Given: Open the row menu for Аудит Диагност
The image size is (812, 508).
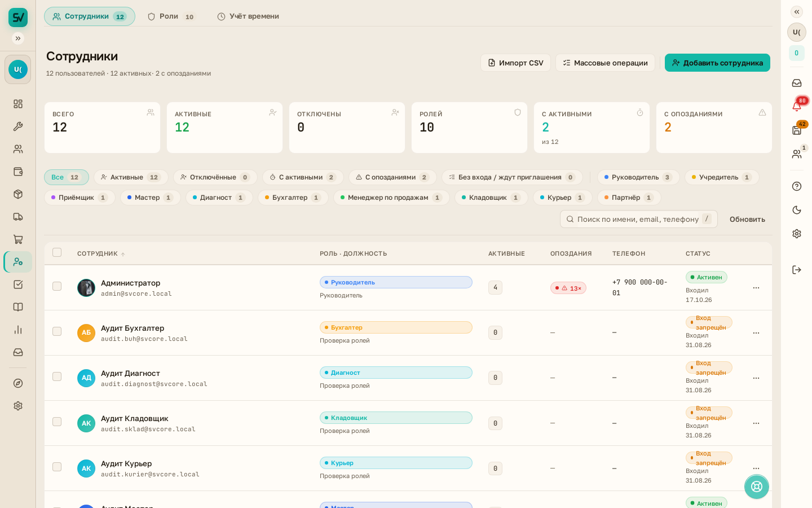Looking at the screenshot, I should click(756, 378).
